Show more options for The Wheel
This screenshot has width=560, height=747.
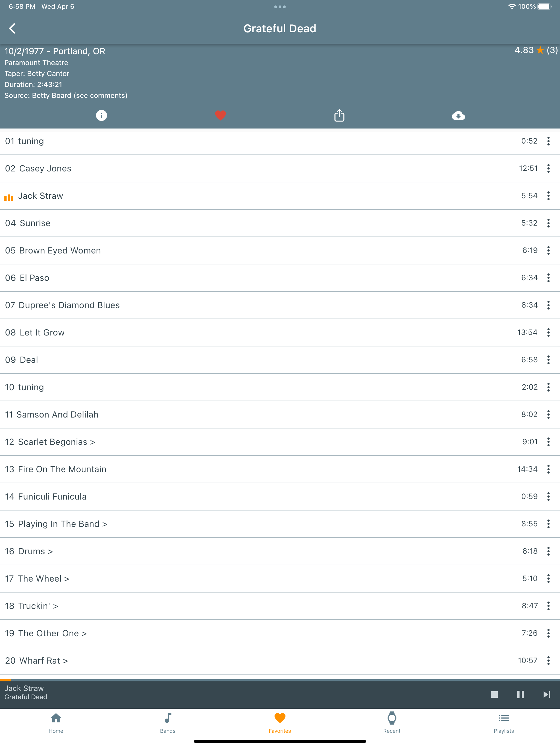point(549,579)
